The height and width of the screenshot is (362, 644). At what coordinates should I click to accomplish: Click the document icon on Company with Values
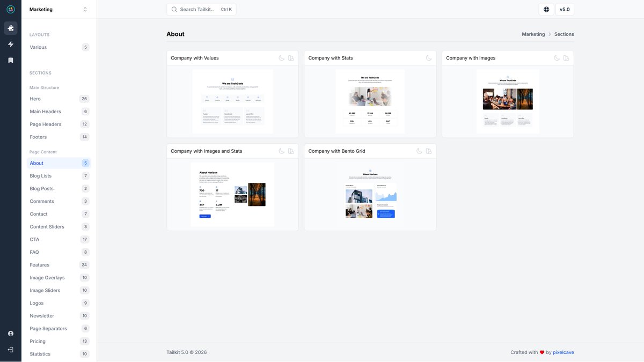pos(291,58)
